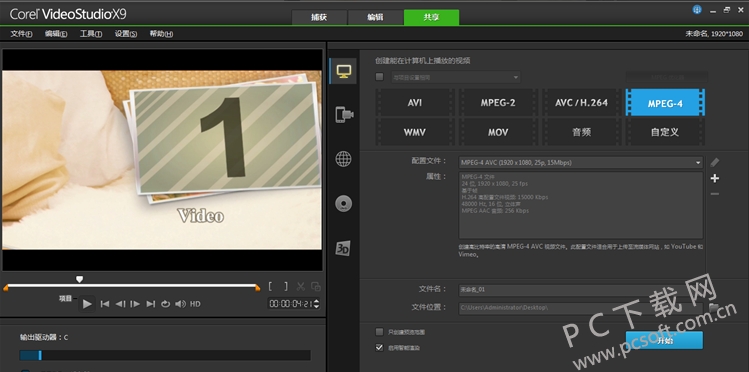This screenshot has width=749, height=372.
Task: Adjust the timecode stepper arrows
Action: (x=316, y=304)
